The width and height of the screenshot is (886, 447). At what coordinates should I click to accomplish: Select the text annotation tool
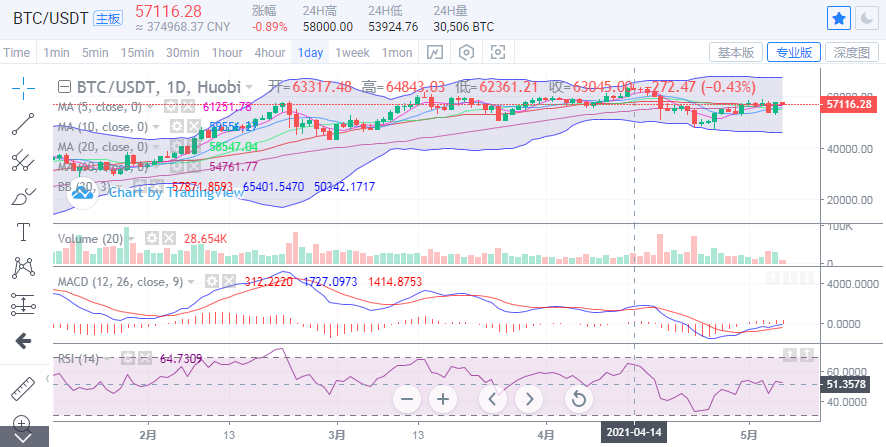coord(24,231)
